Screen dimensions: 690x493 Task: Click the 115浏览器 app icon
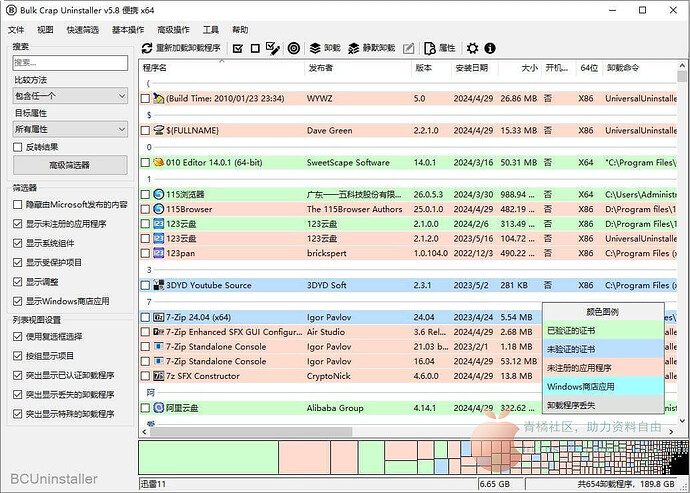click(158, 194)
